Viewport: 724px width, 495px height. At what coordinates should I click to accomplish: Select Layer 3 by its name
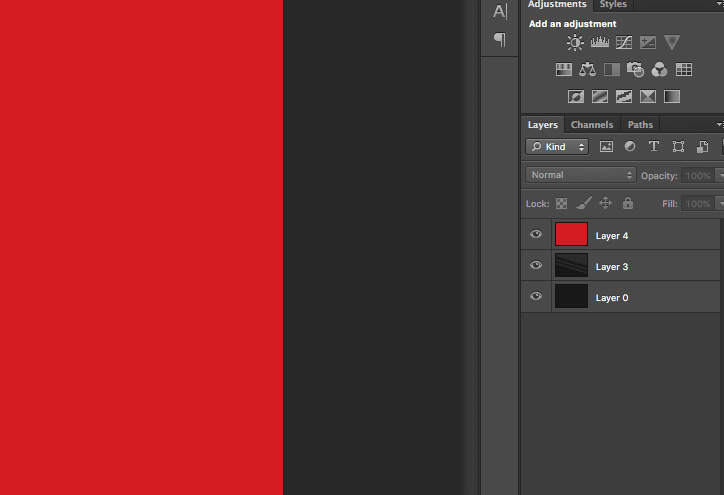point(612,267)
